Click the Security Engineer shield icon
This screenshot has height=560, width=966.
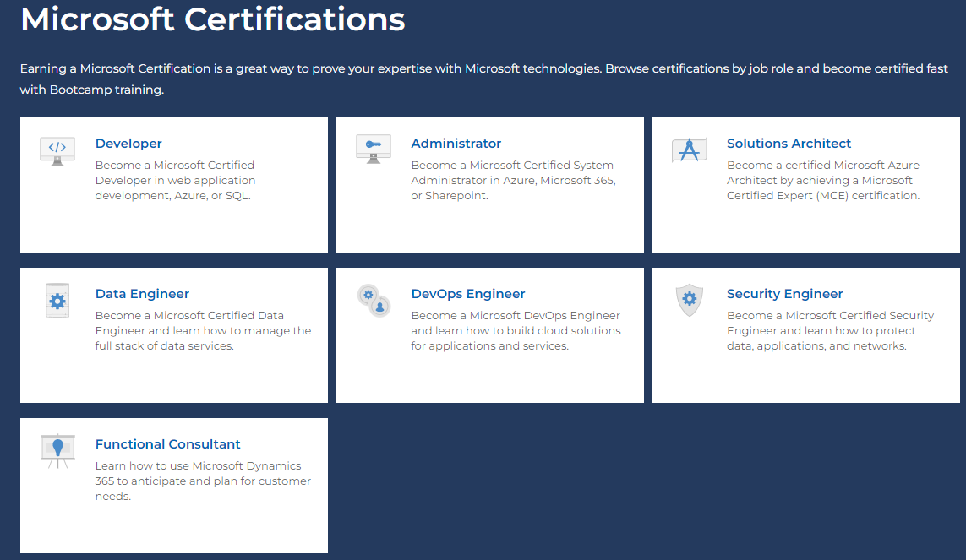(689, 301)
